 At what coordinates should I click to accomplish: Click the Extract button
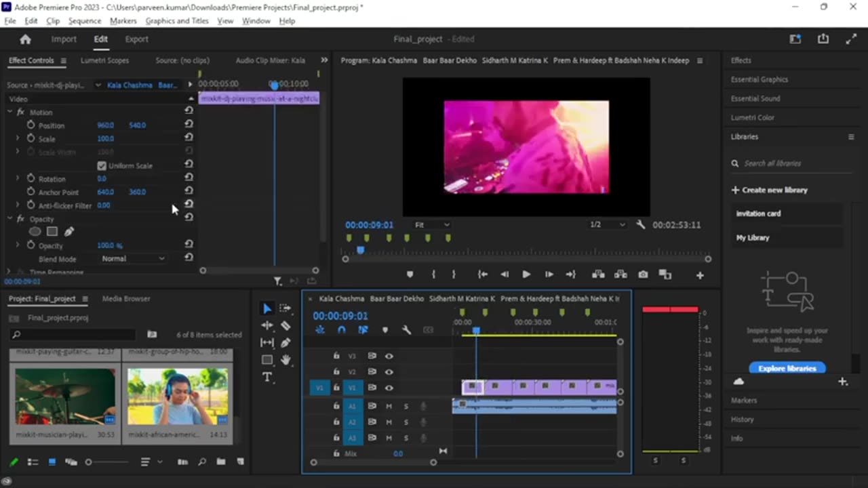pos(620,274)
